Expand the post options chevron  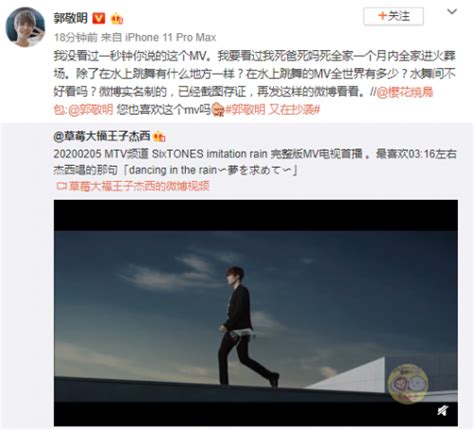point(452,12)
